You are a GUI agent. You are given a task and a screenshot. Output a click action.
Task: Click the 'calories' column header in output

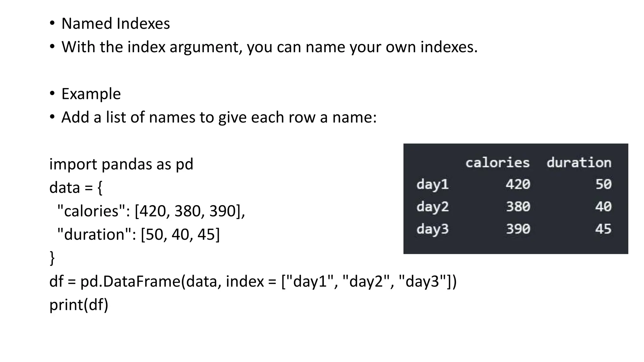click(x=497, y=163)
